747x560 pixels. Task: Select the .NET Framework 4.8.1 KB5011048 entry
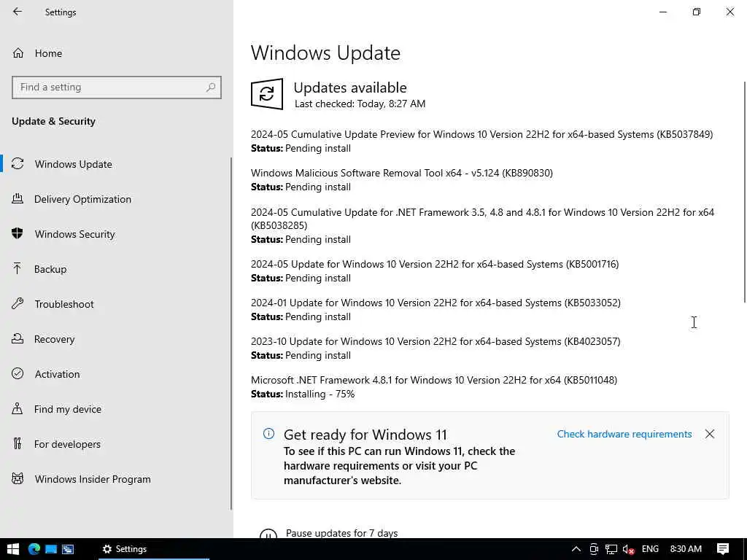[x=434, y=379]
